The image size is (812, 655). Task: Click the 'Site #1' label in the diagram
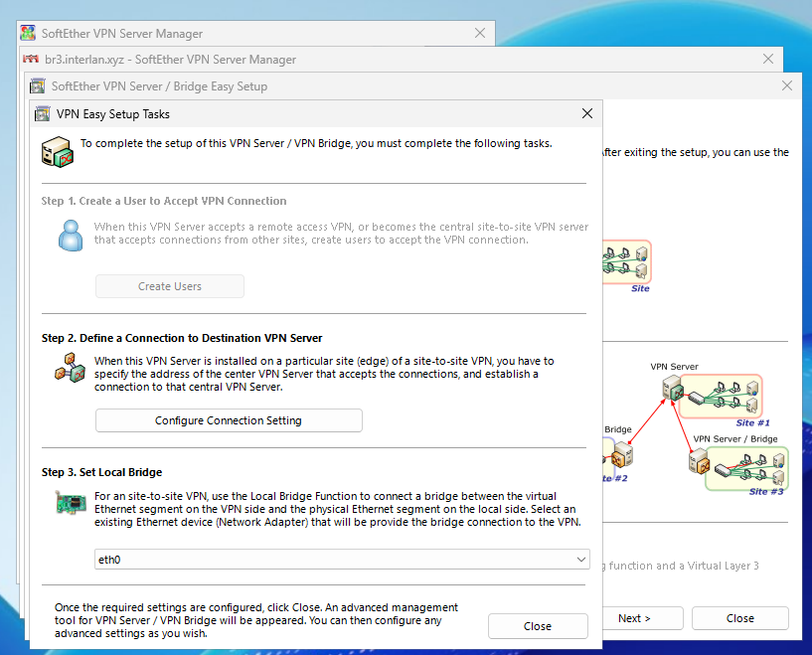point(753,423)
